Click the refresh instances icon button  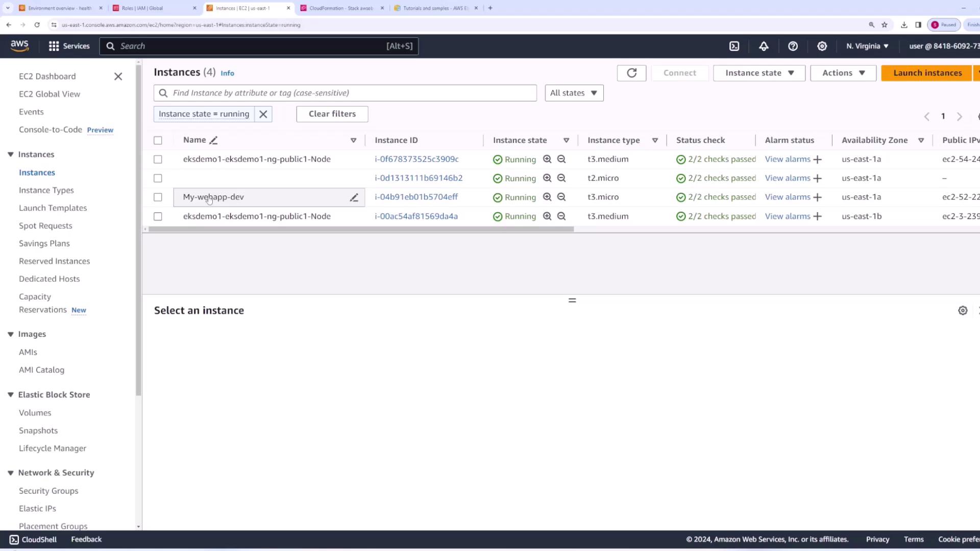point(631,73)
